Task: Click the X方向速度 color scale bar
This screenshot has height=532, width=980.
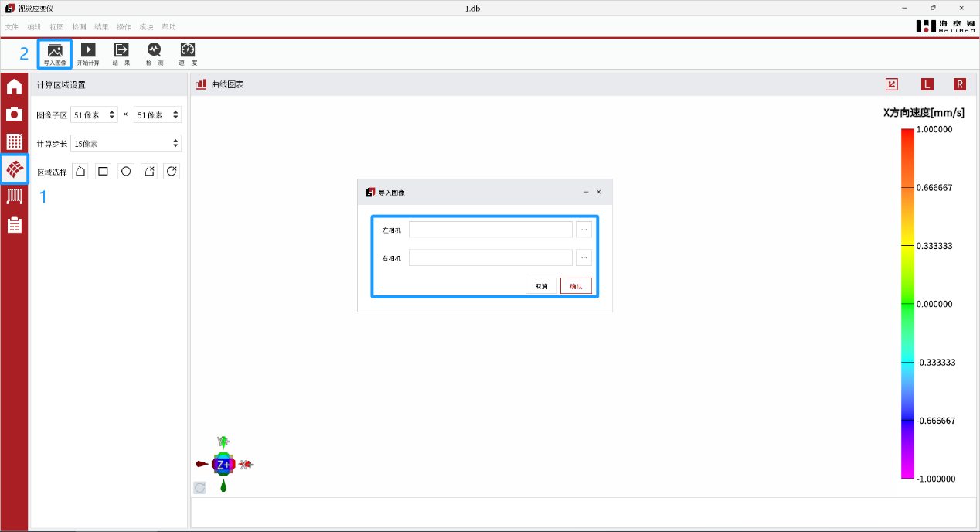Action: [x=907, y=304]
